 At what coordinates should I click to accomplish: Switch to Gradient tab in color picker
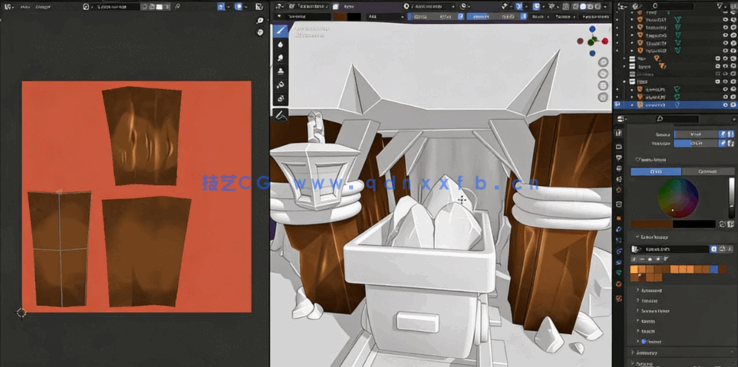coord(707,172)
